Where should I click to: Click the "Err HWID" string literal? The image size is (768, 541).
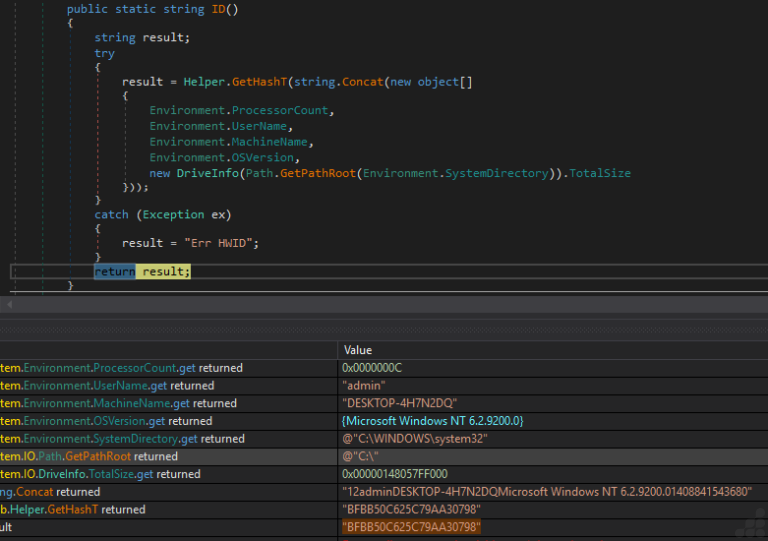point(218,243)
